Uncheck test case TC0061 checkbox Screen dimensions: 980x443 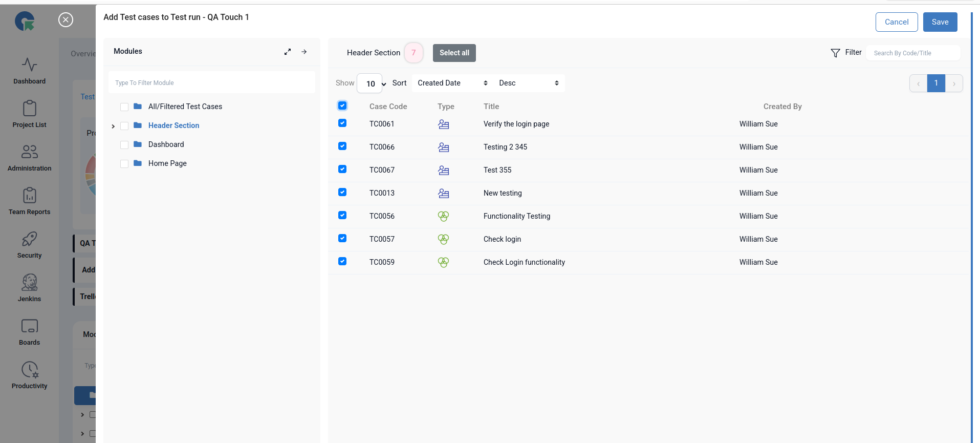[342, 123]
